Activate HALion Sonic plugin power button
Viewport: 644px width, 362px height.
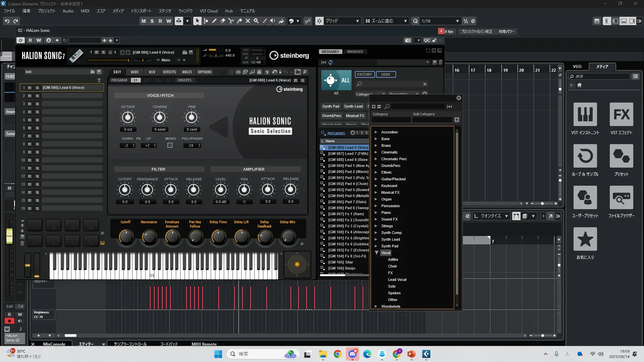click(20, 40)
